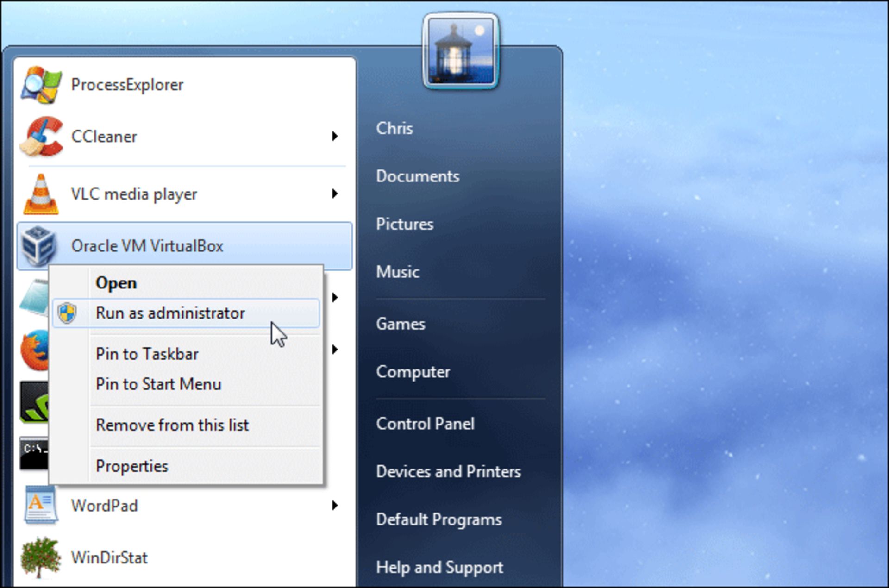Viewport: 889px width, 588px height.
Task: Choose Open in the context menu
Action: pyautogui.click(x=186, y=283)
